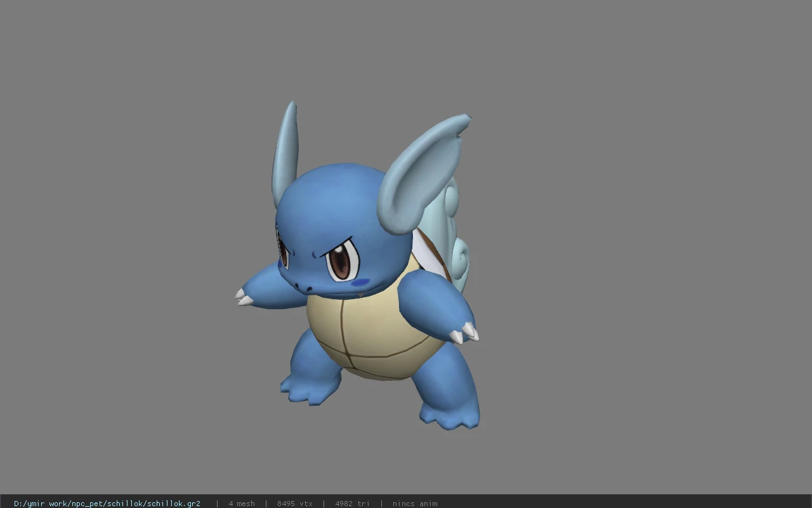Click the '4982 tri' triangle count
This screenshot has width=812, height=508.
click(x=352, y=504)
